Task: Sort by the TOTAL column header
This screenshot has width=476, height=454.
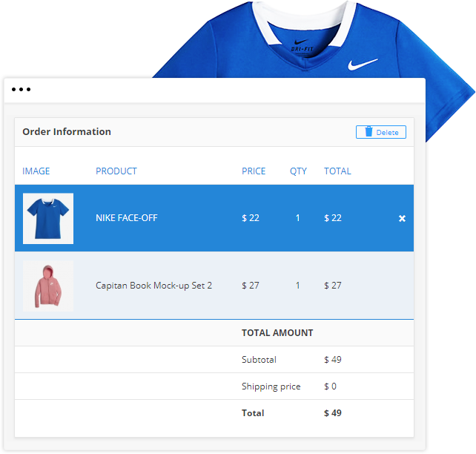Action: point(337,171)
